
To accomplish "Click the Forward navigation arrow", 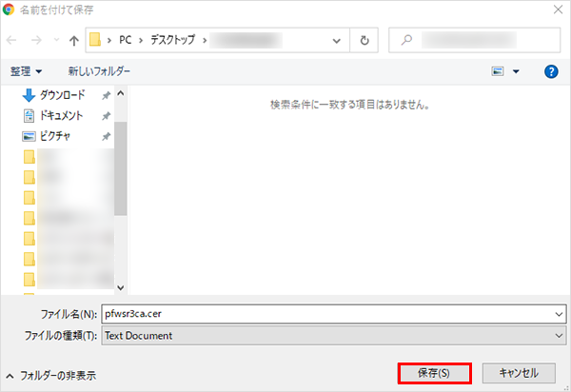I will pos(36,40).
